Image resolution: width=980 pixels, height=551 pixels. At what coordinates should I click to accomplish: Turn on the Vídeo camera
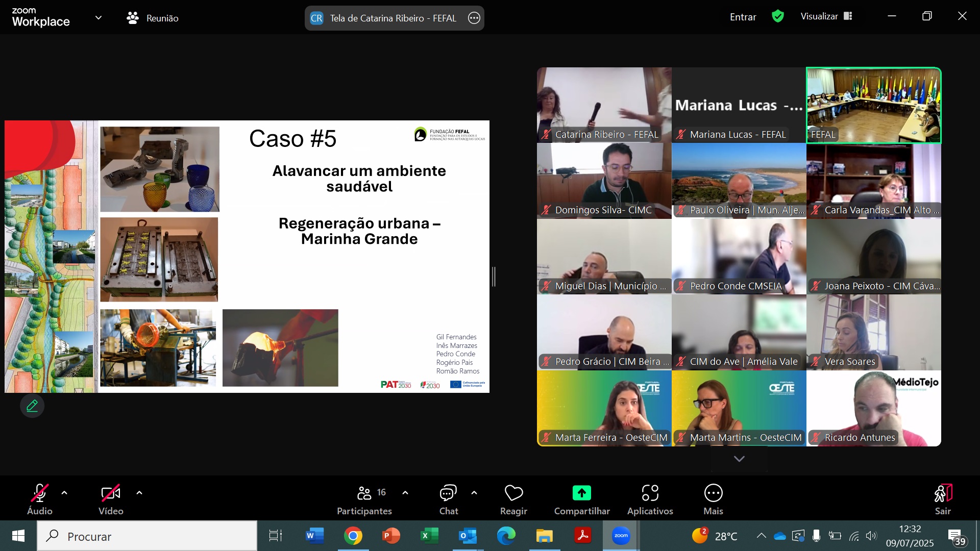pyautogui.click(x=110, y=493)
